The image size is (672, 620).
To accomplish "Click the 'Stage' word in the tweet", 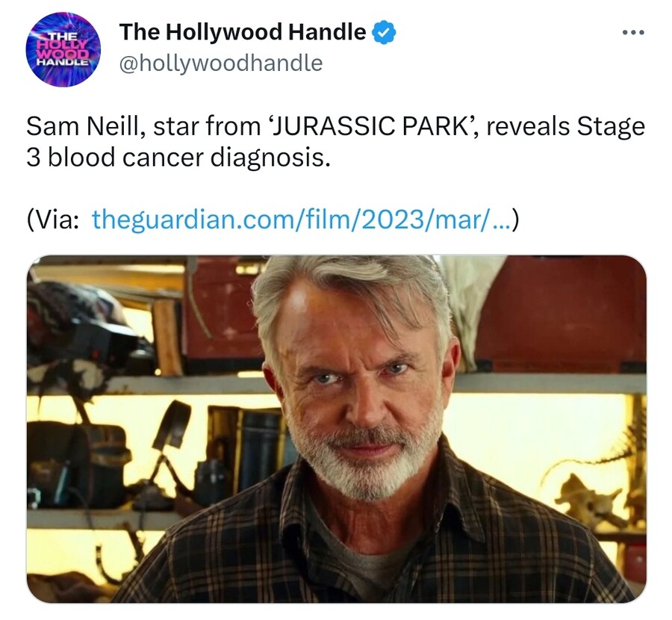I will [x=611, y=126].
